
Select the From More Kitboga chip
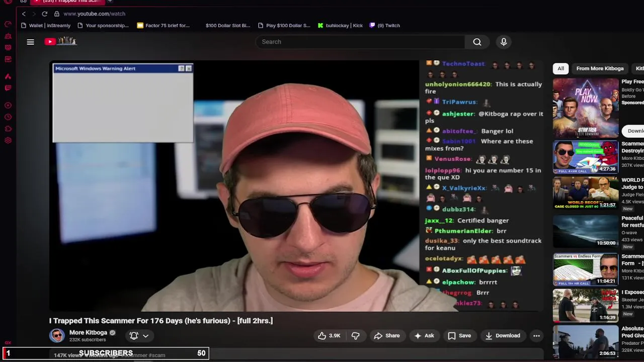(x=600, y=68)
